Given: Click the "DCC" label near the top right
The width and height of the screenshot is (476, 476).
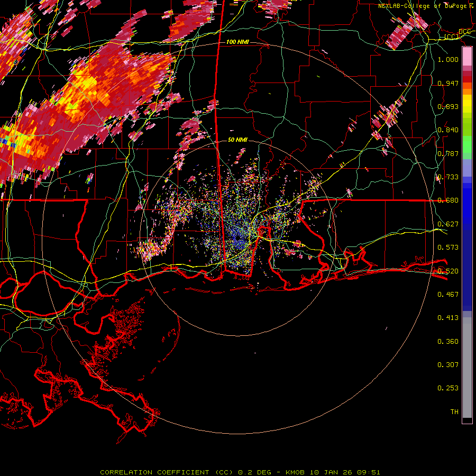Looking at the screenshot, I should coord(464,32).
